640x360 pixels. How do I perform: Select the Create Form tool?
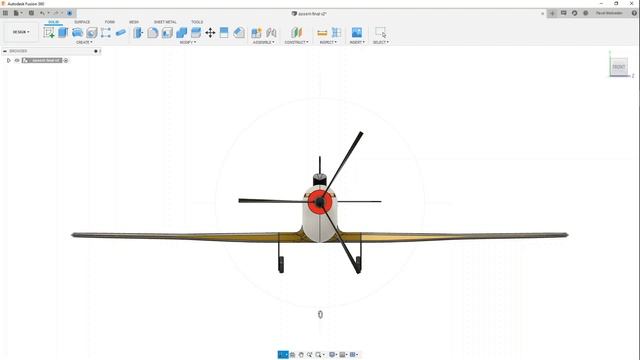click(106, 32)
